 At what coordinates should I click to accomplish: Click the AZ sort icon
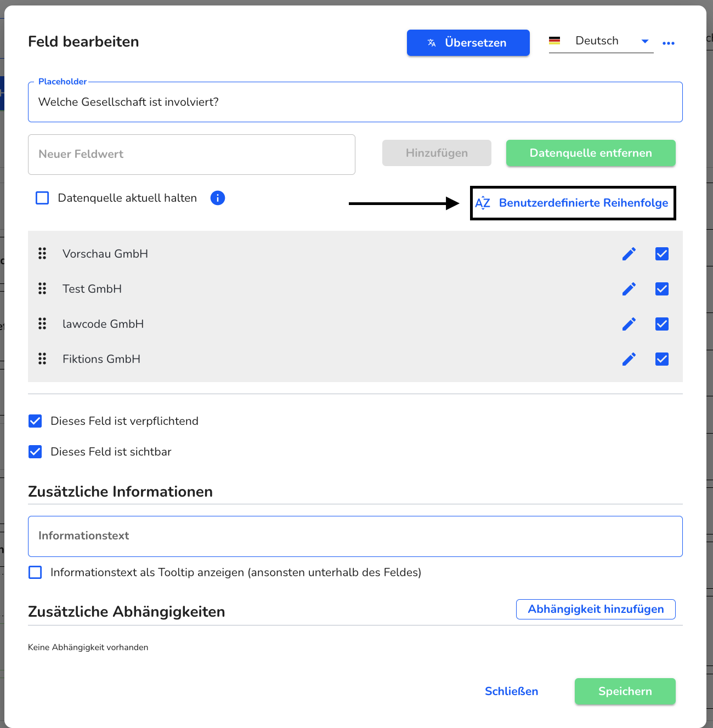[483, 203]
